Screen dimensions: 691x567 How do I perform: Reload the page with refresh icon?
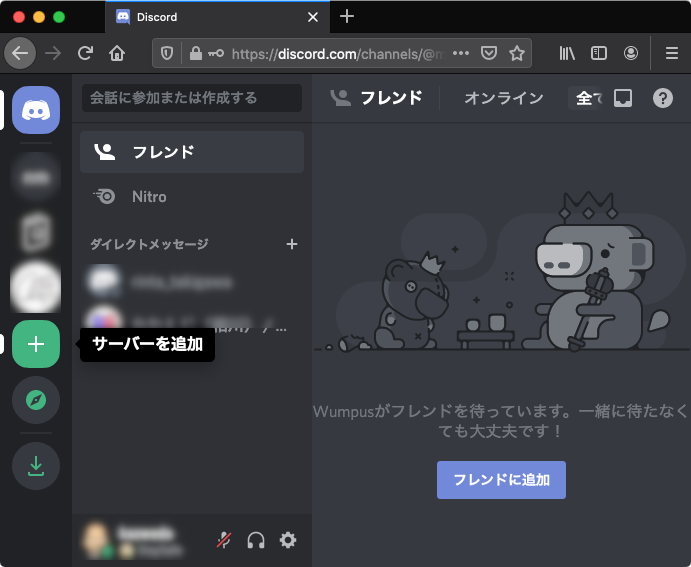point(85,53)
